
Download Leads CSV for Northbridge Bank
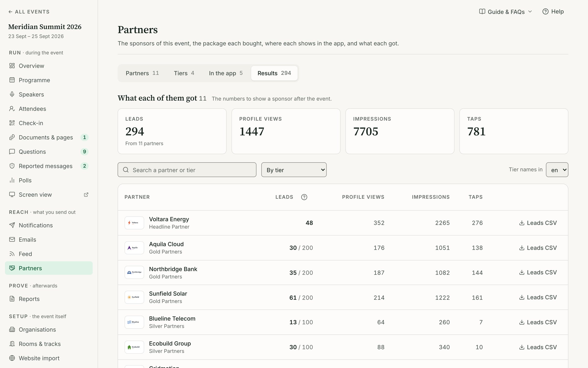pos(538,272)
